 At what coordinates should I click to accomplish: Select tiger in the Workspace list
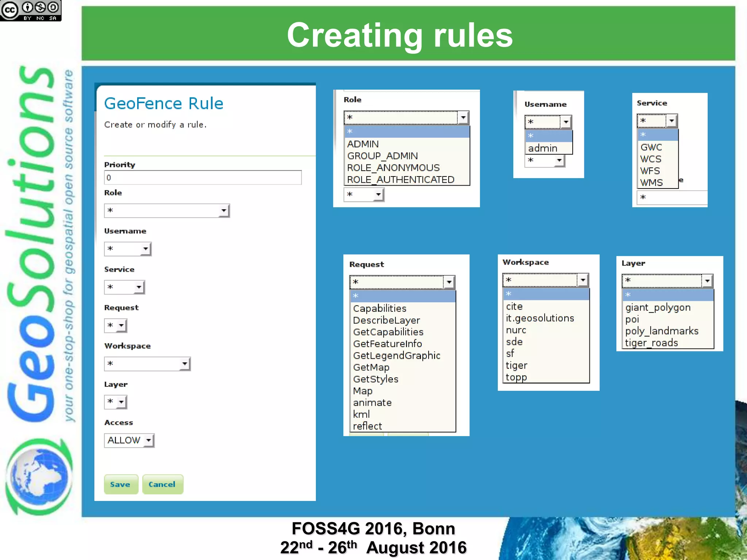click(x=546, y=365)
